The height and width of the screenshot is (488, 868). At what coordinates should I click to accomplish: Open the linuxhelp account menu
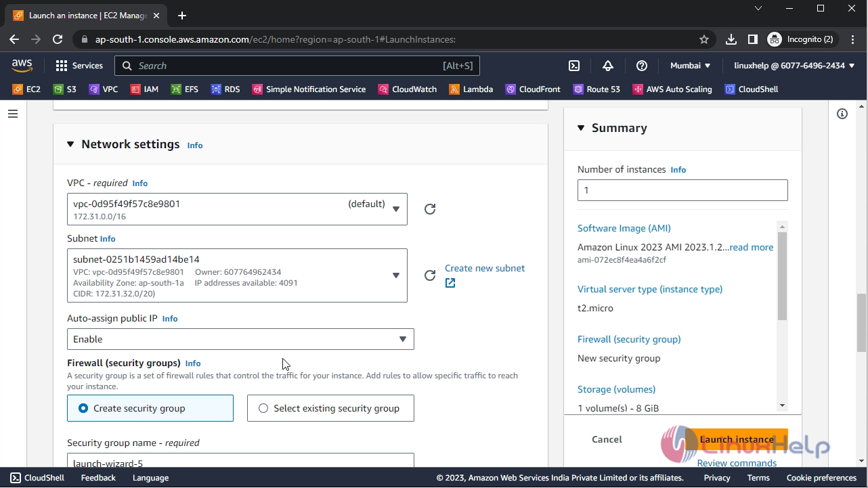tap(794, 66)
